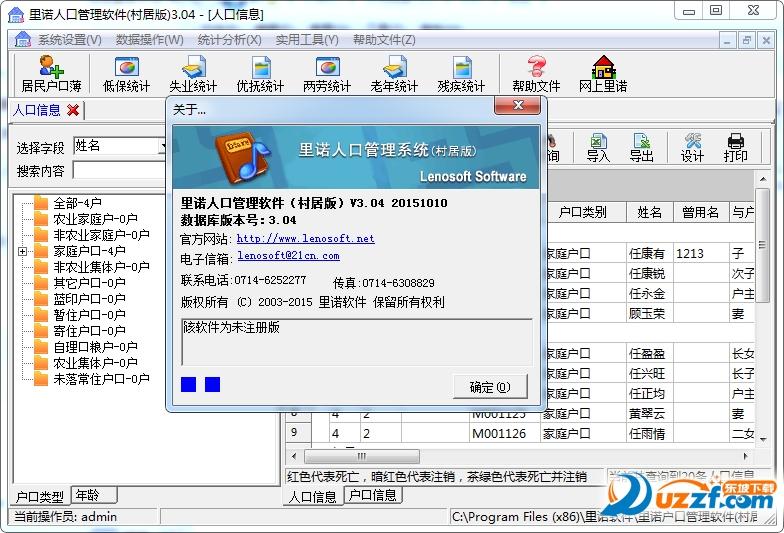This screenshot has width=784, height=533.
Task: Click the 设计 design tools icon
Action: pyautogui.click(x=692, y=148)
